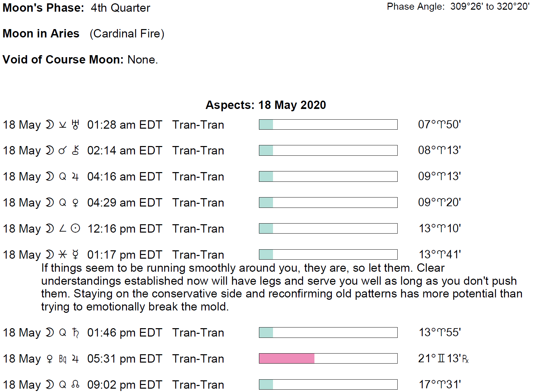Click the Jupiter glyph in the 04:16 am row

coord(76,176)
